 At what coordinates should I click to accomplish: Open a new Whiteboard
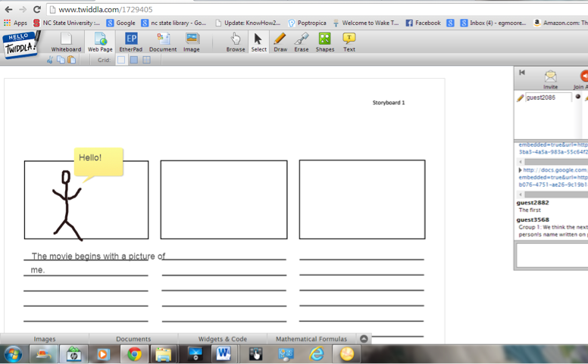(x=66, y=41)
